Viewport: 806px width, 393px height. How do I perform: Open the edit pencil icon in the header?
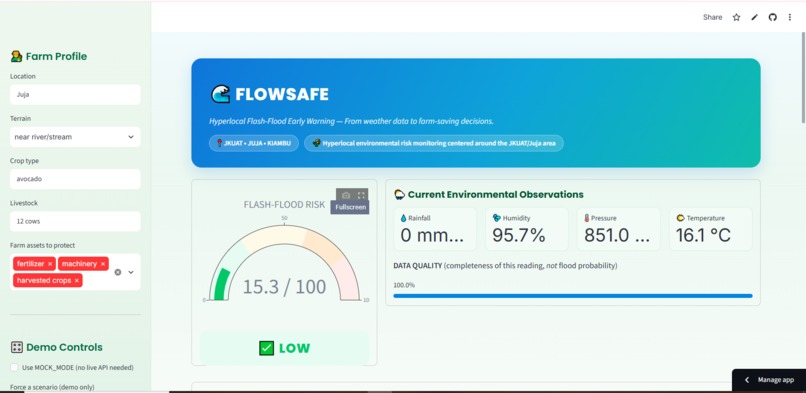(x=755, y=17)
